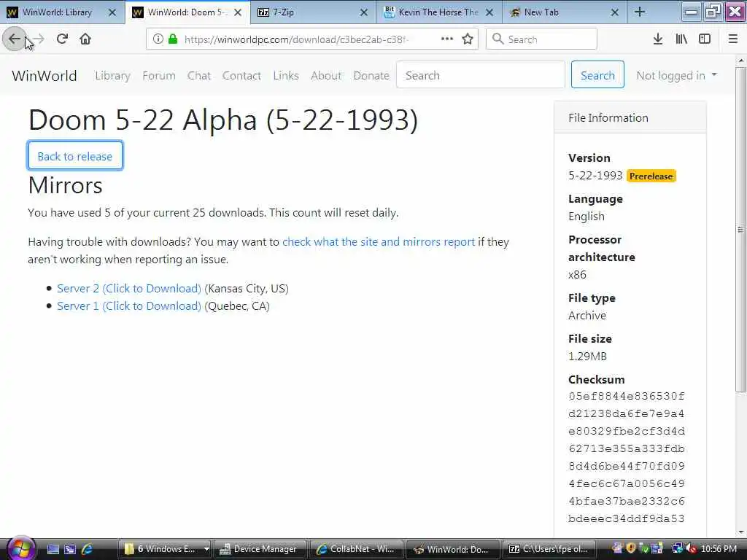The image size is (747, 560).
Task: Click the WinWorld site search field
Action: tap(480, 75)
